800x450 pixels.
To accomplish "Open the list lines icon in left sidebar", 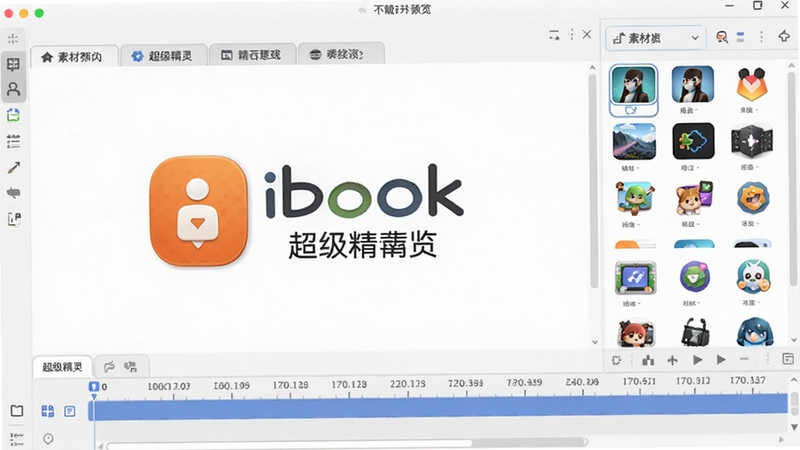I will tap(13, 141).
